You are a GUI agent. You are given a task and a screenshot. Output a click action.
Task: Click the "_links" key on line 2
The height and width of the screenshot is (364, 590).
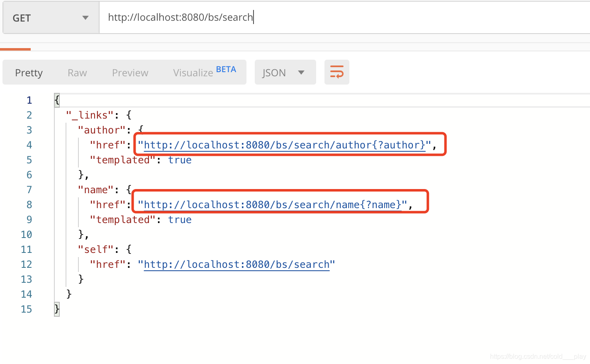pos(90,115)
